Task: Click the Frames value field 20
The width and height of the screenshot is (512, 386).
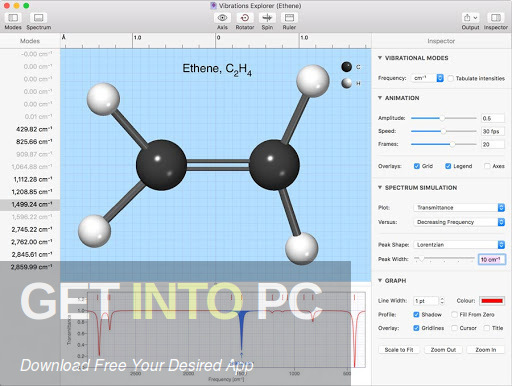Action: pyautogui.click(x=493, y=144)
